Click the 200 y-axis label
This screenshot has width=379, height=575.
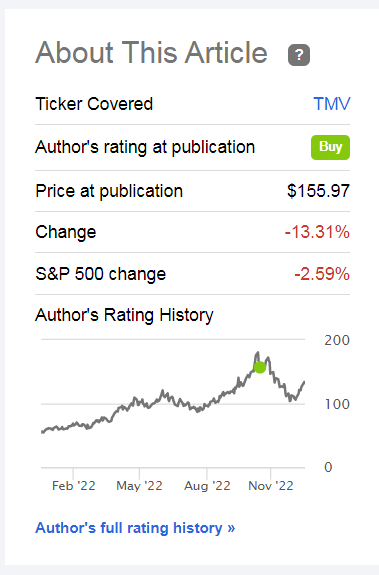(x=337, y=340)
